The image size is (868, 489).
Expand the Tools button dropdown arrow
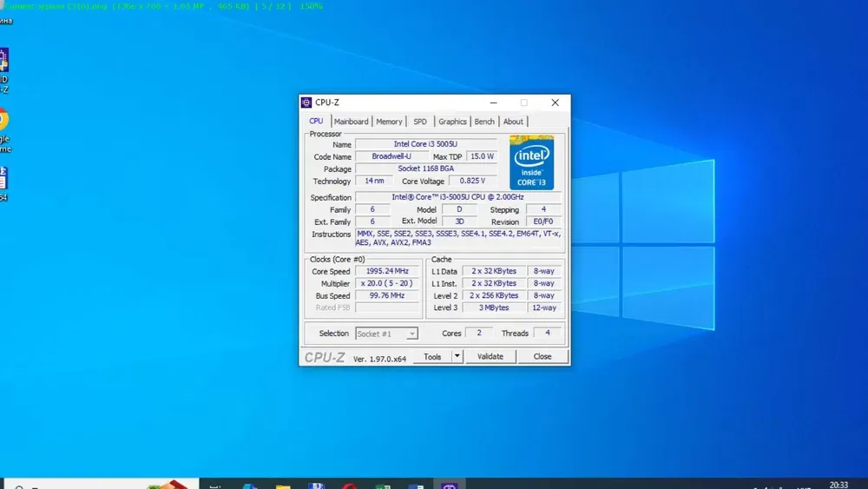457,356
